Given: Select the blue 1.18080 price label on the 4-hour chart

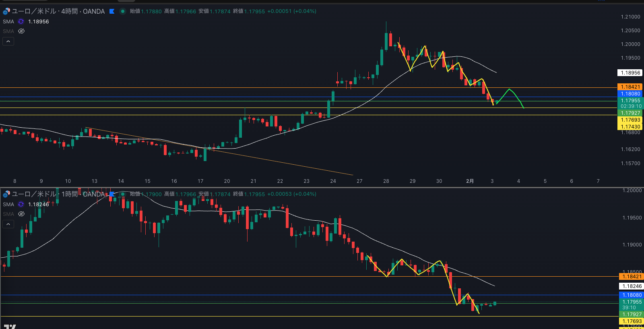Looking at the screenshot, I should (x=630, y=94).
